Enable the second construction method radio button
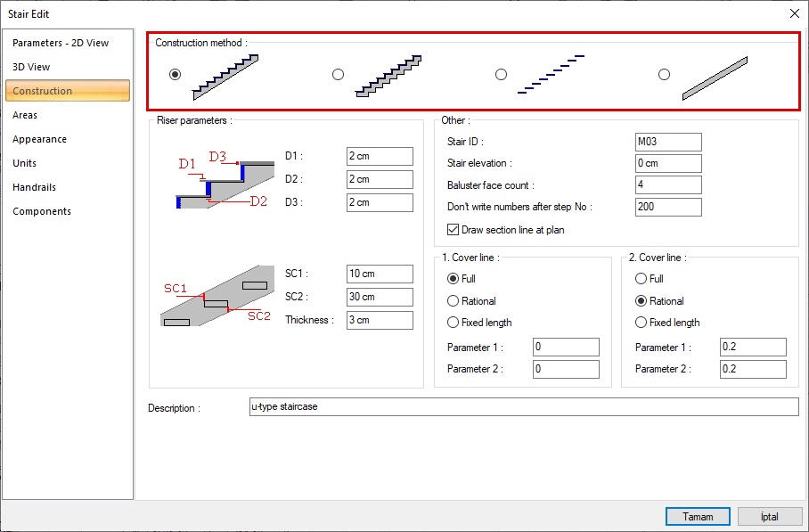 pyautogui.click(x=338, y=74)
